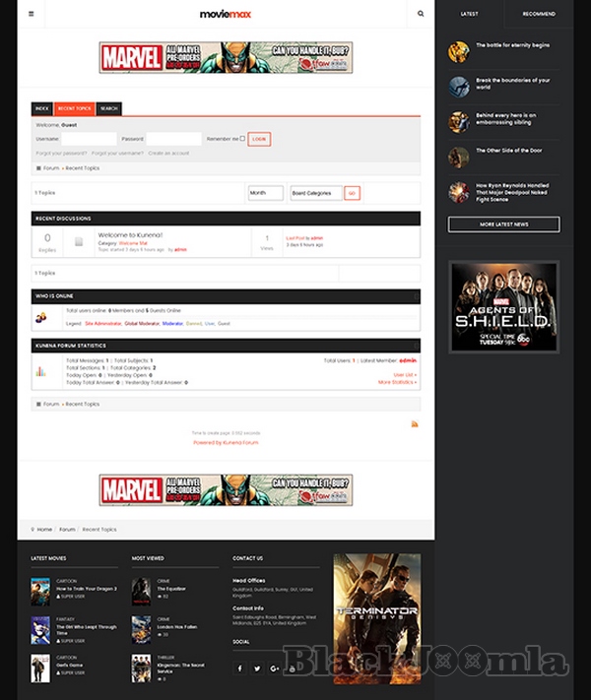
Task: Click the YouTube social icon in footer
Action: point(293,668)
